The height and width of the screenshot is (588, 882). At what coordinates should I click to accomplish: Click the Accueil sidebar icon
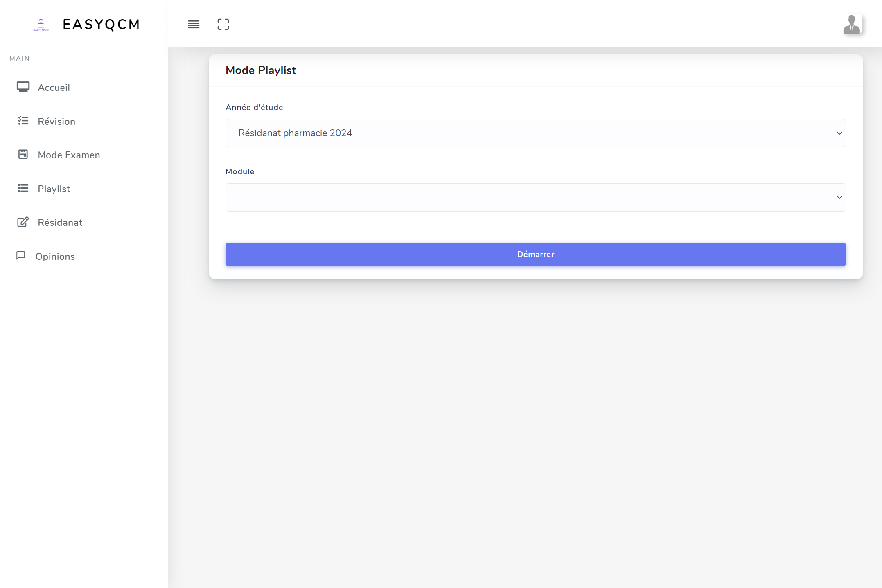pos(23,87)
